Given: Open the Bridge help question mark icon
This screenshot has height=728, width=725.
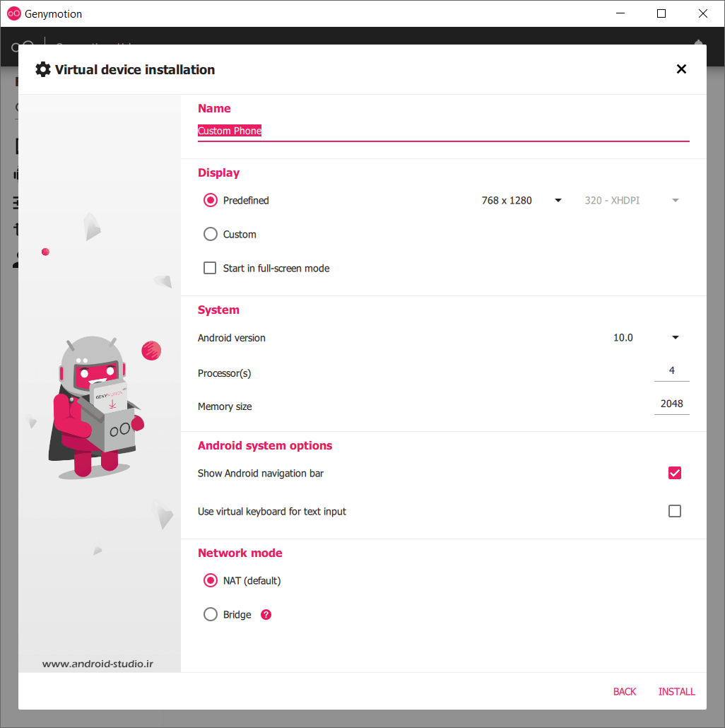Looking at the screenshot, I should [x=265, y=614].
